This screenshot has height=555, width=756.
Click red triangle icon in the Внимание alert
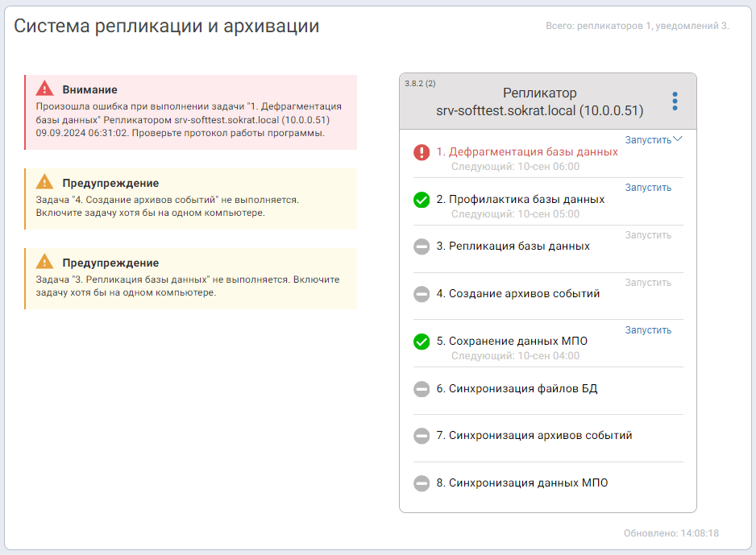click(45, 89)
